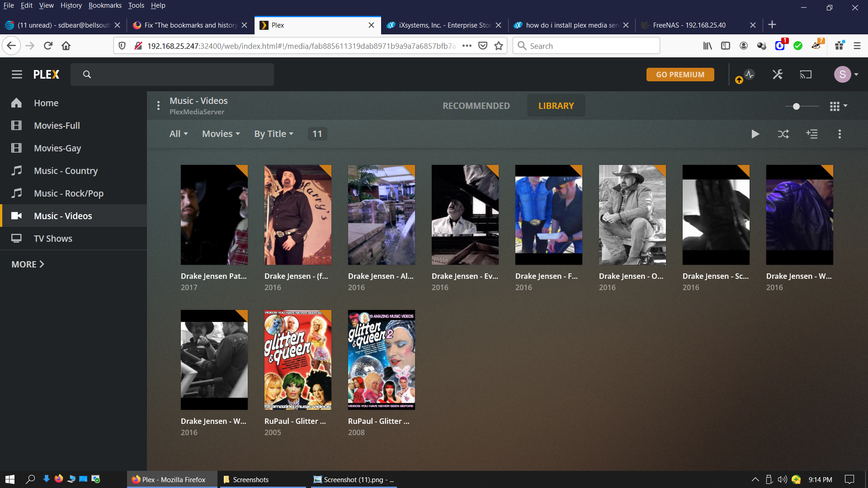868x488 pixels.
Task: Click the PLEX logo
Action: click(x=46, y=75)
